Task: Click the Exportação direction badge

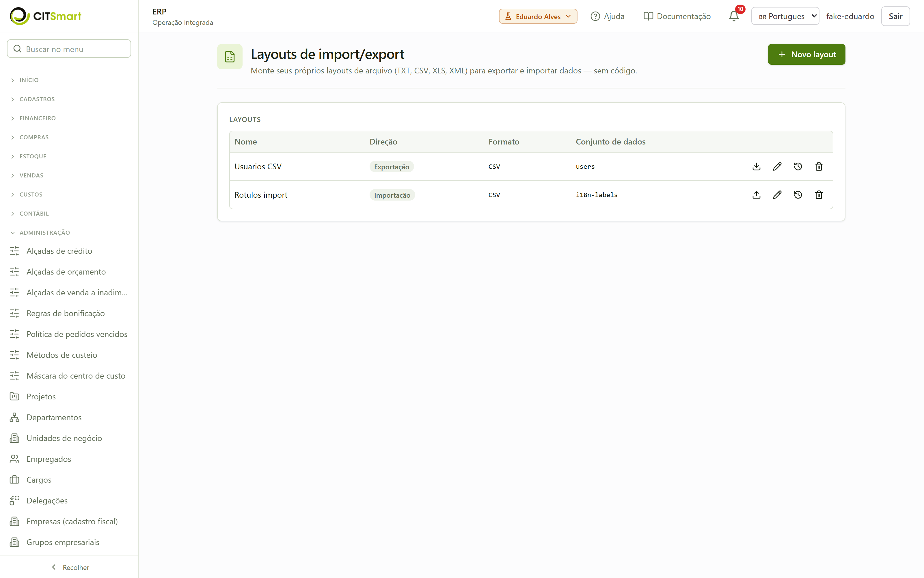Action: (391, 167)
